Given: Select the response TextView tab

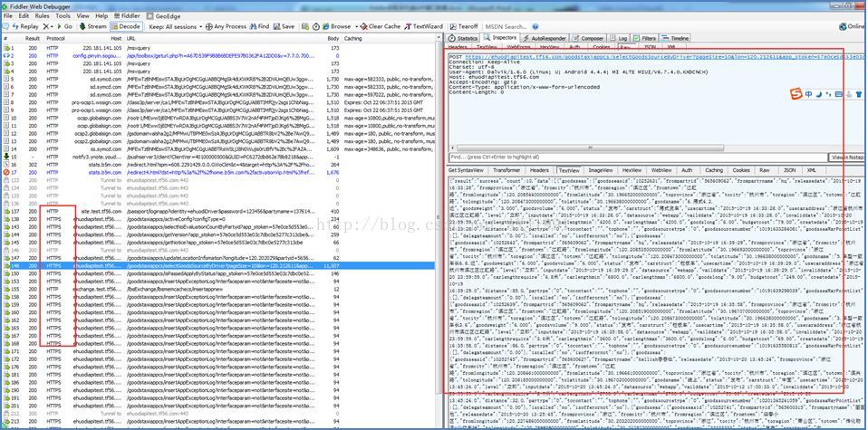Looking at the screenshot, I should pos(568,170).
